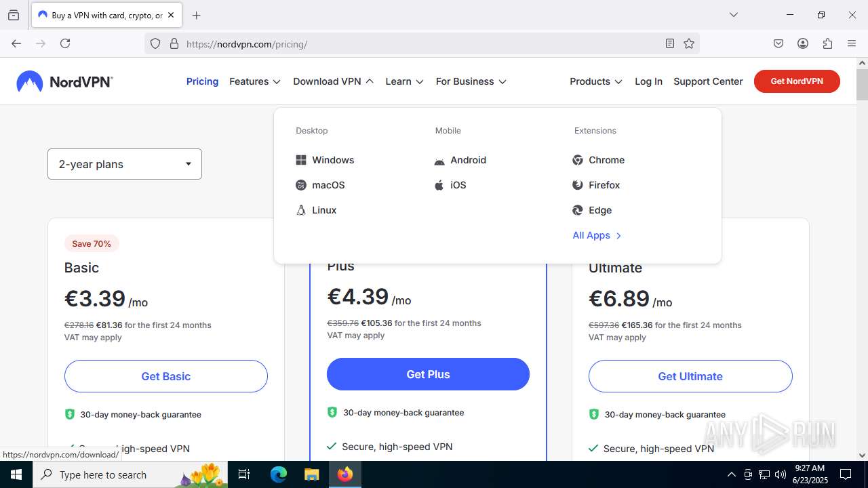
Task: Click the NordVPN logo
Action: tap(64, 81)
